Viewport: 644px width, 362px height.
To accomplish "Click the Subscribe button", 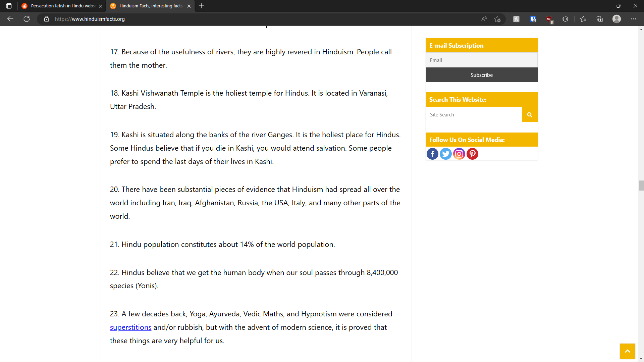I will point(481,75).
